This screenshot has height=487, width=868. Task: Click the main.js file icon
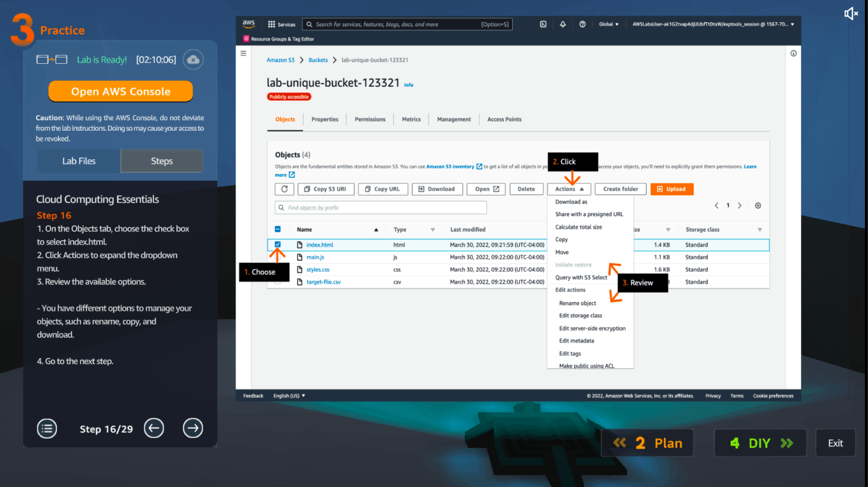(300, 257)
